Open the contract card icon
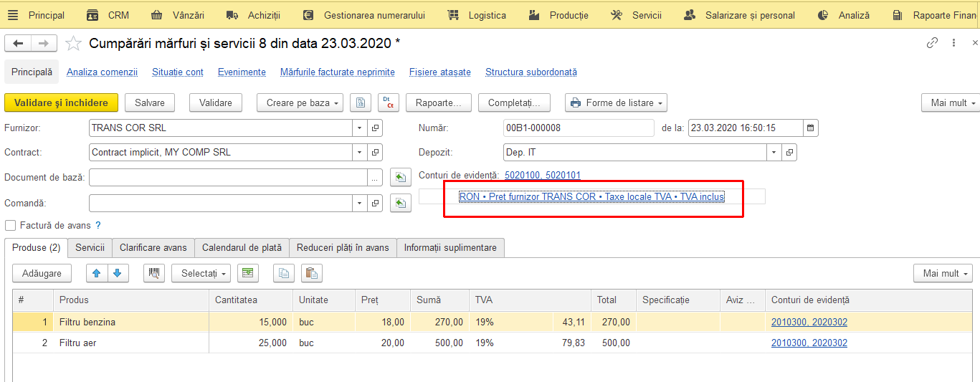The width and height of the screenshot is (980, 382). click(x=375, y=152)
